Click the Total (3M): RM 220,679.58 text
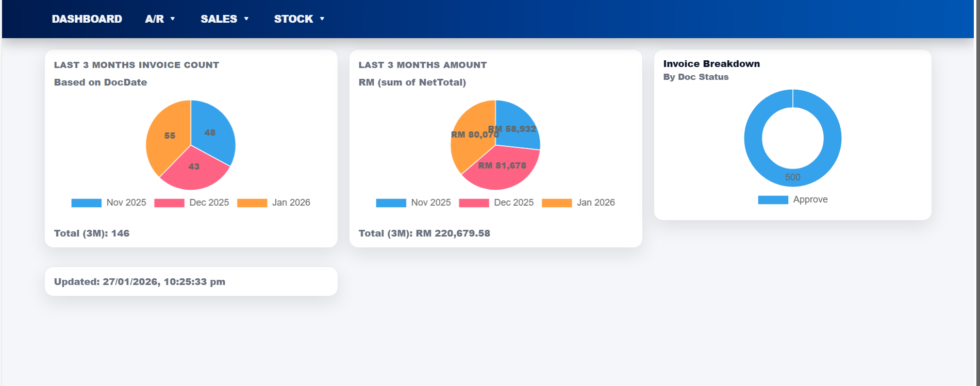 424,233
